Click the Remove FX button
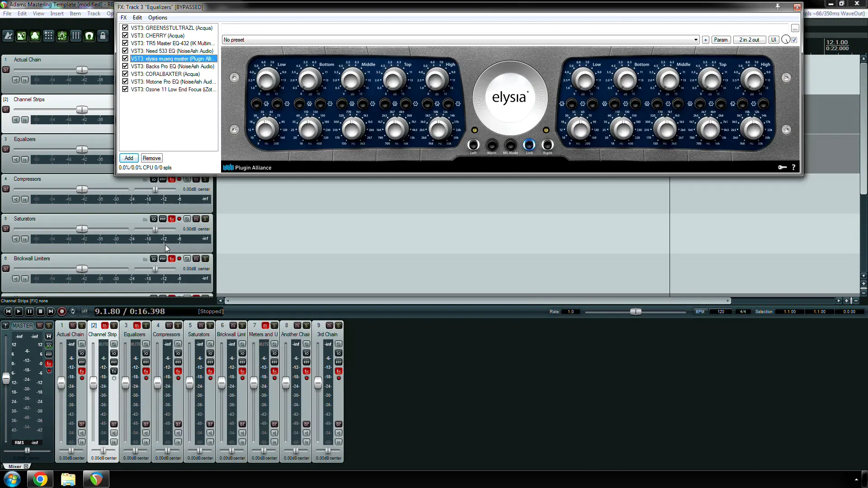Viewport: 868px width, 488px height. pyautogui.click(x=151, y=158)
